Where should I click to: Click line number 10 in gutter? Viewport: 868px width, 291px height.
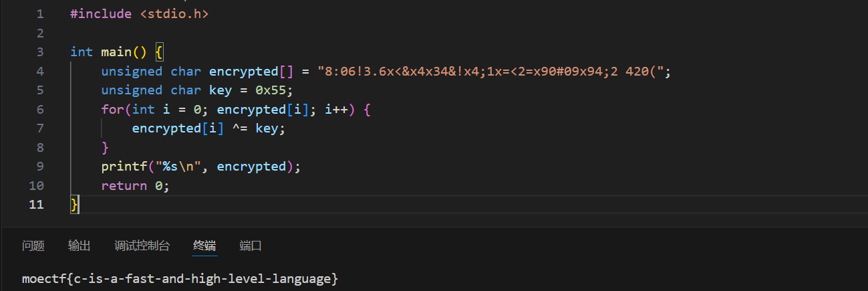37,185
